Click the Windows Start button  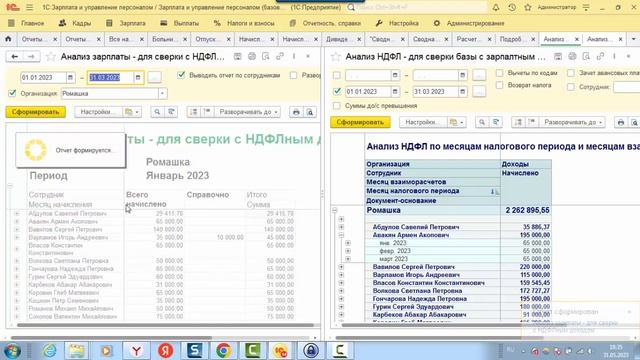pyautogui.click(x=12, y=351)
